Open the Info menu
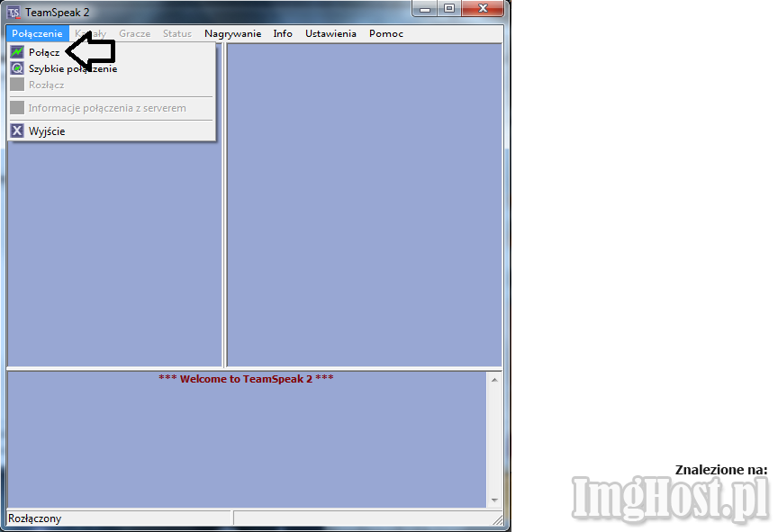778x532 pixels. [x=283, y=33]
